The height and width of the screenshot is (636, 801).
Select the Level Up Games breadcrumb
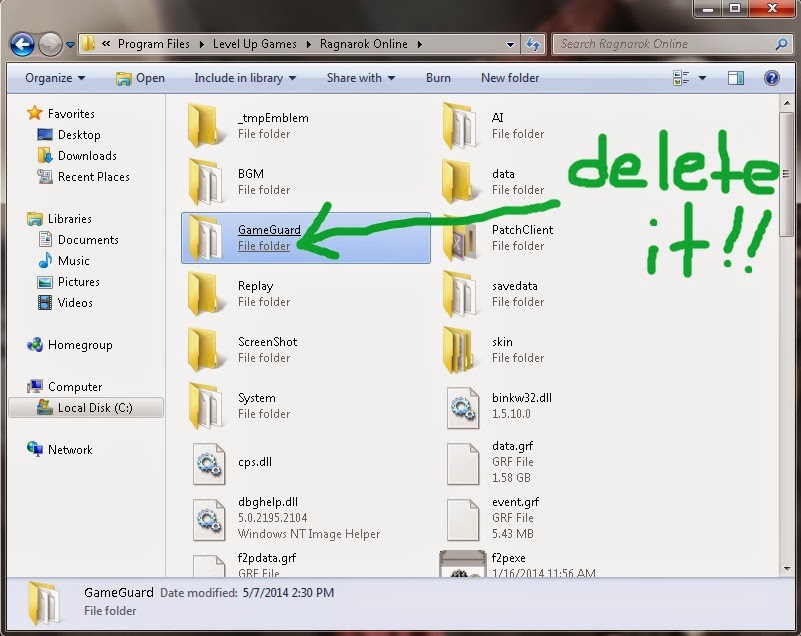pyautogui.click(x=254, y=44)
